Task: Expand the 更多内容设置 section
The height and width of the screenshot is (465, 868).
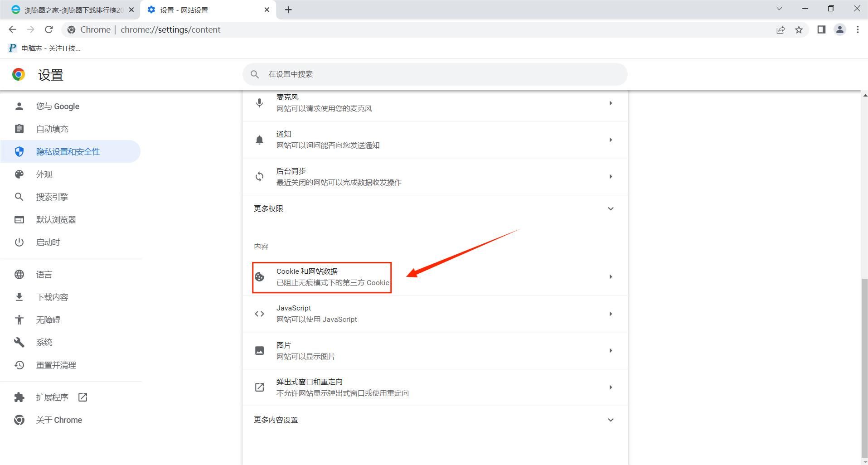Action: coord(610,420)
